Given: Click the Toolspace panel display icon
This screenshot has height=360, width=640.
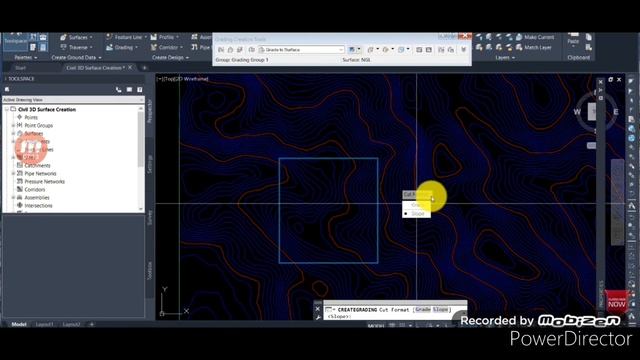Looking at the screenshot, I should coord(129,89).
